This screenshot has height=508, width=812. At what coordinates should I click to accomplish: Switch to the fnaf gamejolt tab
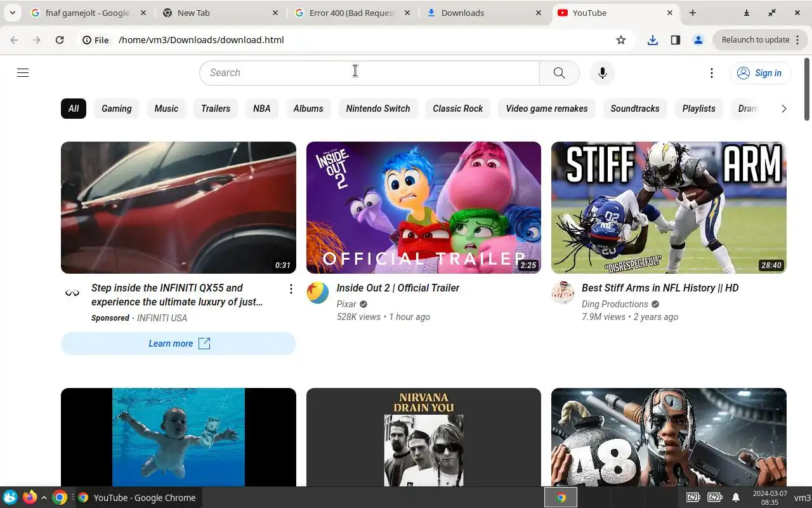(x=88, y=13)
